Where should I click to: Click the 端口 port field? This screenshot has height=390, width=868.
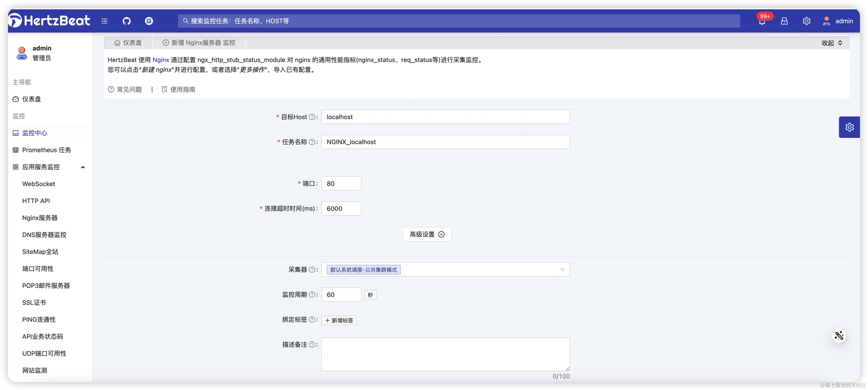point(341,184)
